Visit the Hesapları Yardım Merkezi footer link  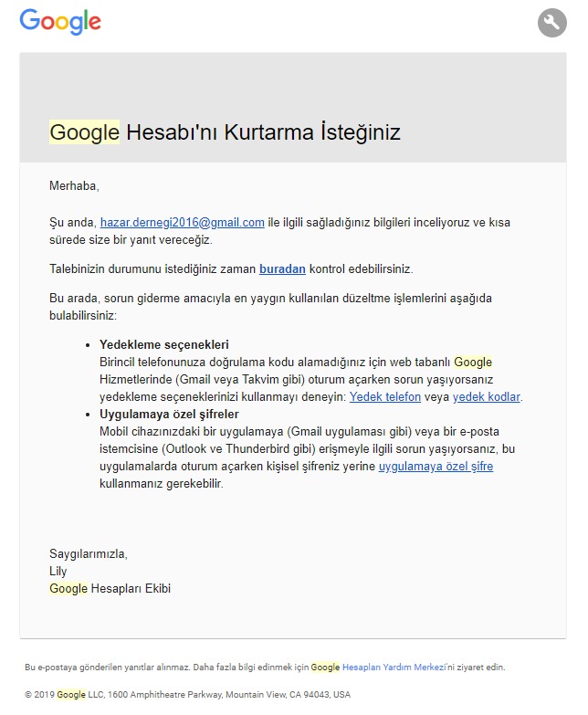coord(393,668)
